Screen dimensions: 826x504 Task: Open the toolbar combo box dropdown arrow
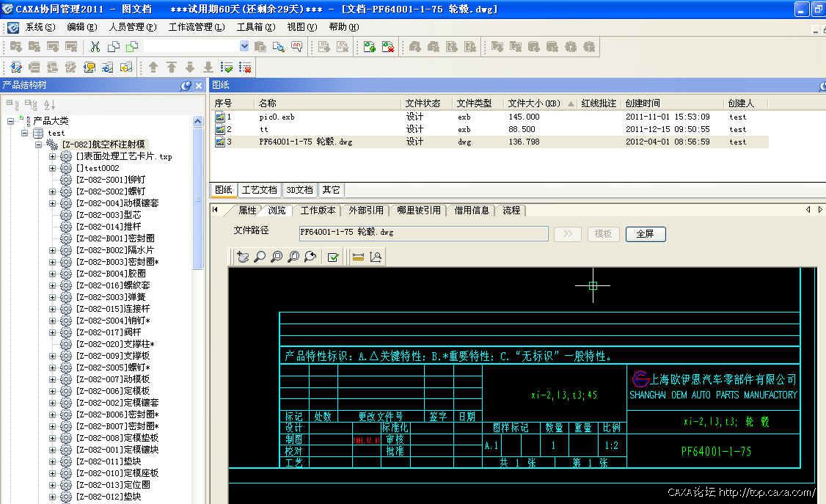[244, 46]
